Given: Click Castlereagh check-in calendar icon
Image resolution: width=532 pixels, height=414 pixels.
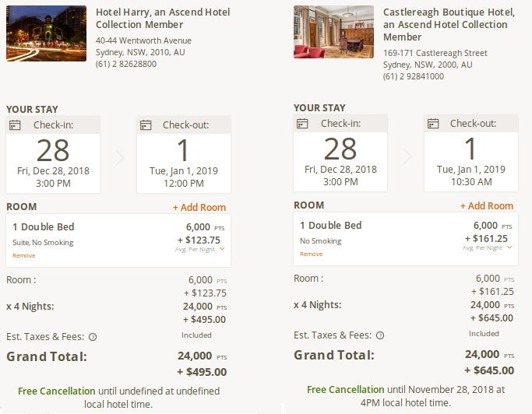Looking at the screenshot, I should pos(302,124).
